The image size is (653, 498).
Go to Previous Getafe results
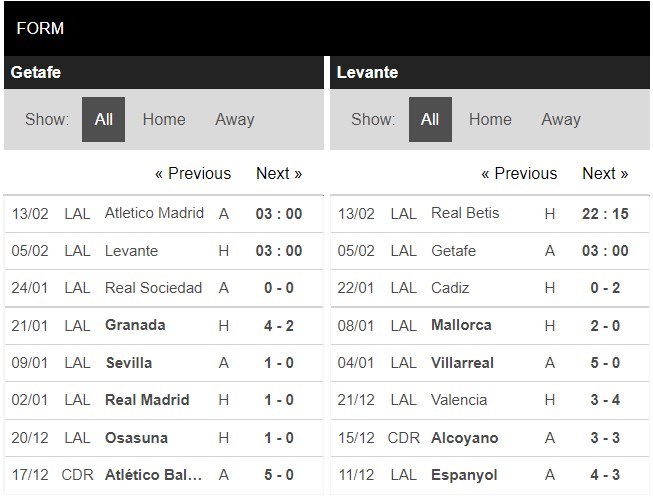[x=192, y=174]
